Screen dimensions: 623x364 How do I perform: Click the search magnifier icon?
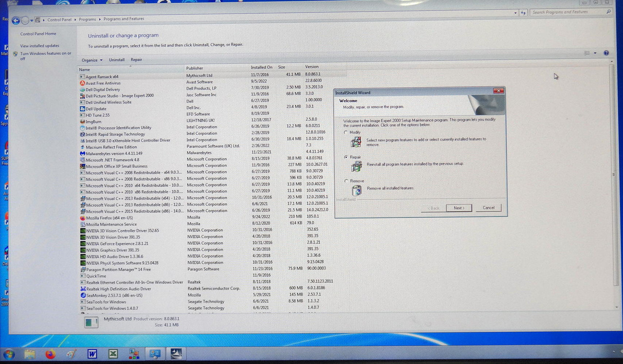tap(608, 12)
